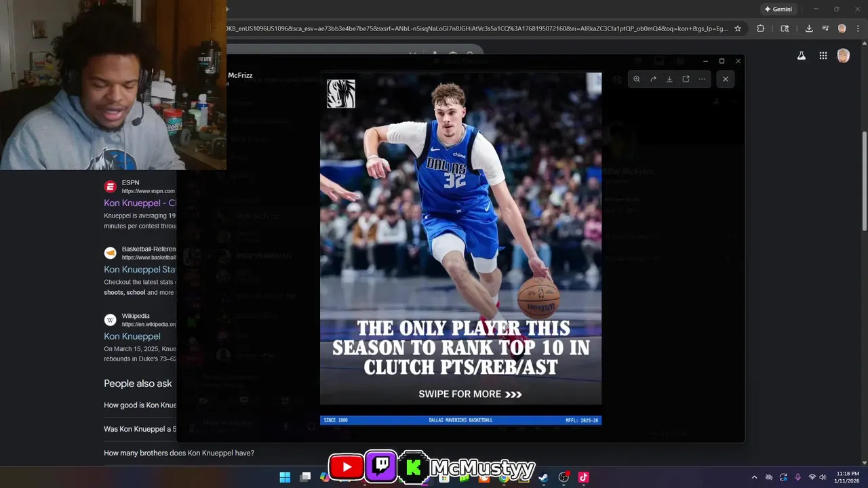This screenshot has height=488, width=868.
Task: Open Task View on the taskbar
Action: tap(306, 477)
